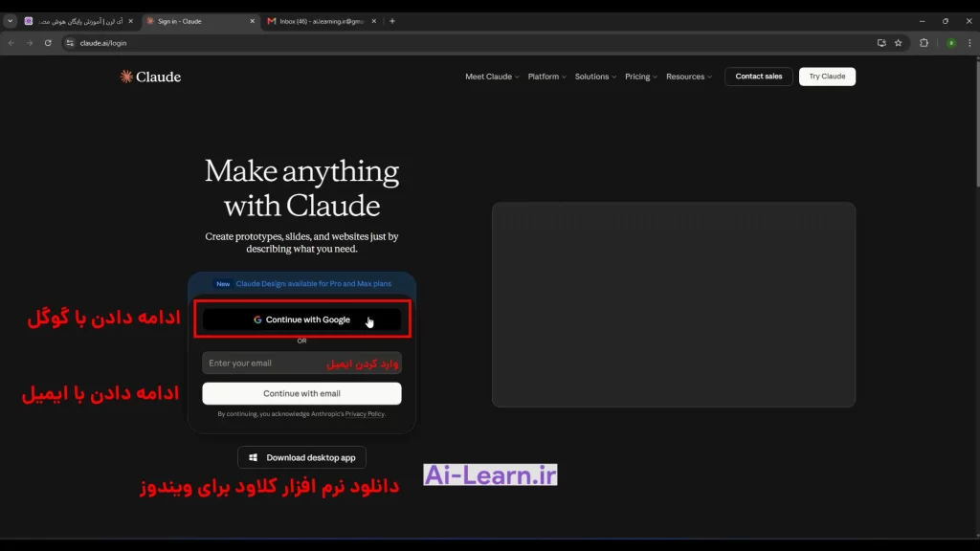Image resolution: width=980 pixels, height=551 pixels.
Task: Click the claude.ai/login address bar
Action: (x=469, y=43)
